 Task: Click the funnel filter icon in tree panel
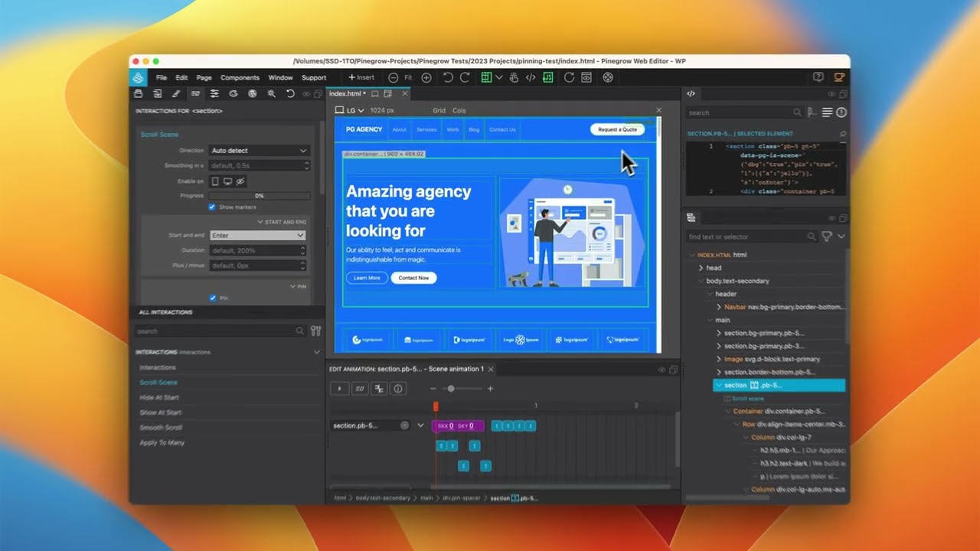[827, 236]
